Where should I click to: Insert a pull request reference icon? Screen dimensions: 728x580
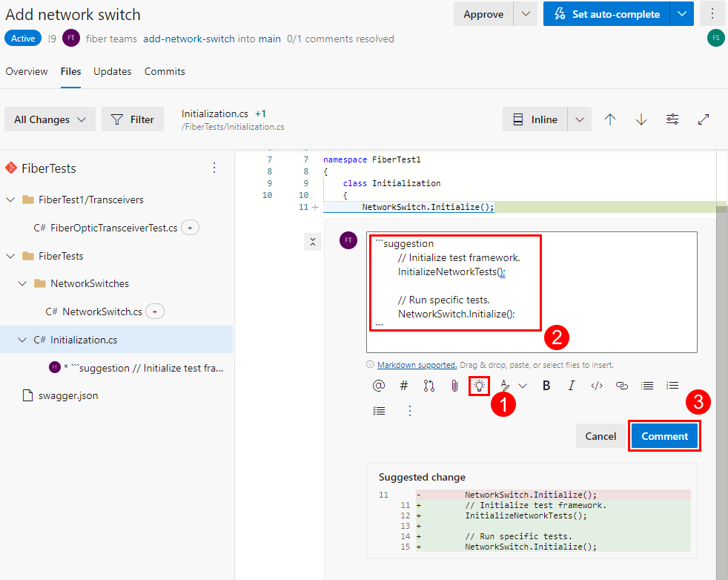[x=429, y=386]
